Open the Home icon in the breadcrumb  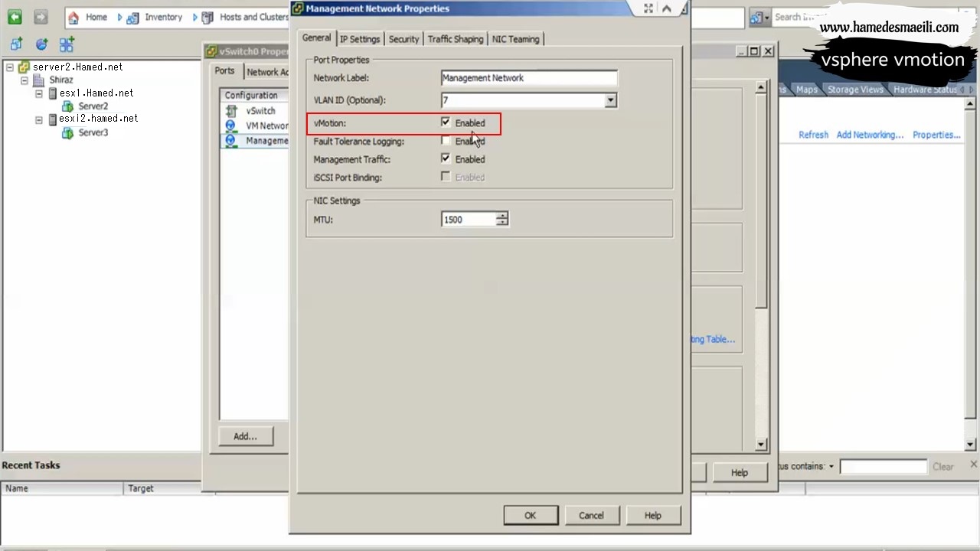[73, 17]
